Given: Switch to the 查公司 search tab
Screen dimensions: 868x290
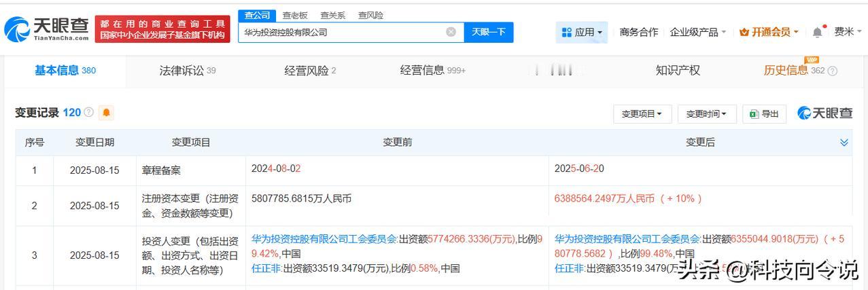Looking at the screenshot, I should click(x=257, y=15).
